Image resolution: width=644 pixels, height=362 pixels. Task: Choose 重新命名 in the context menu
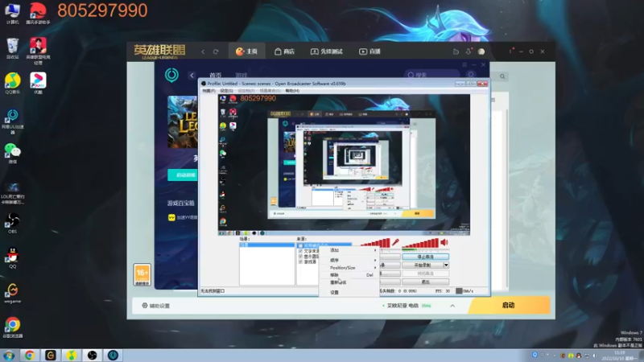pyautogui.click(x=349, y=282)
